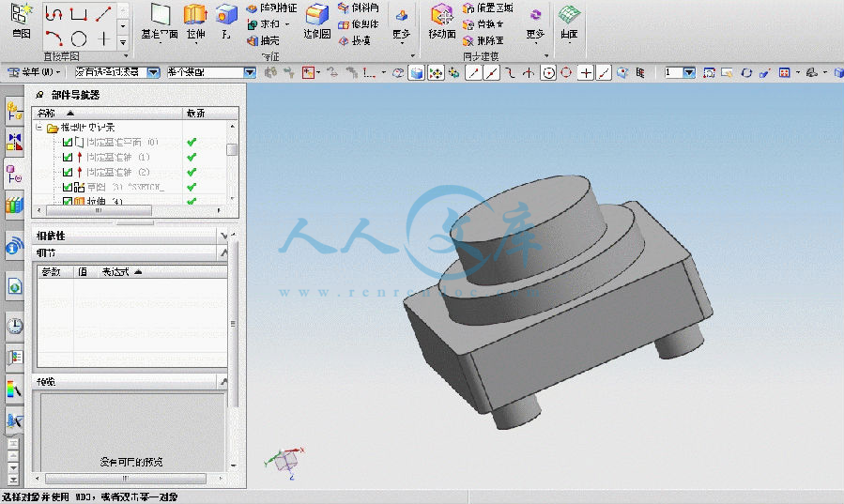Click the Replace Face (替换面) icon
Image resolution: width=844 pixels, height=504 pixels.
click(x=468, y=24)
